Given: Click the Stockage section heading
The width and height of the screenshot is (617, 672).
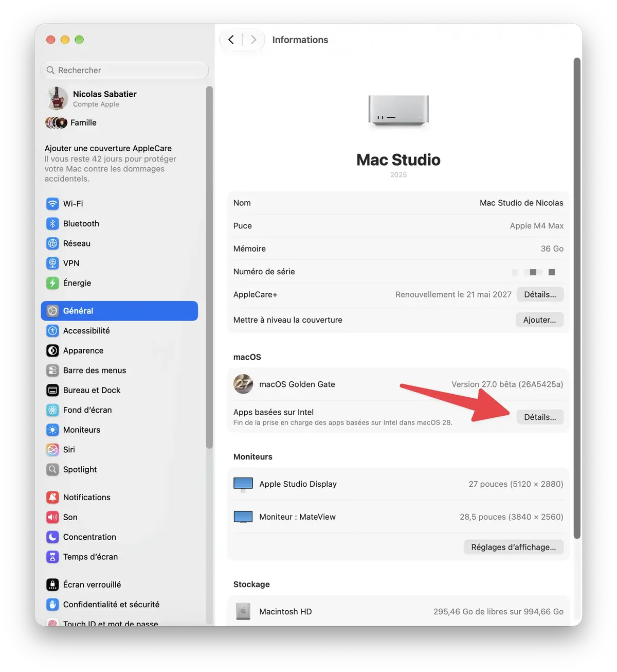Looking at the screenshot, I should pyautogui.click(x=251, y=584).
